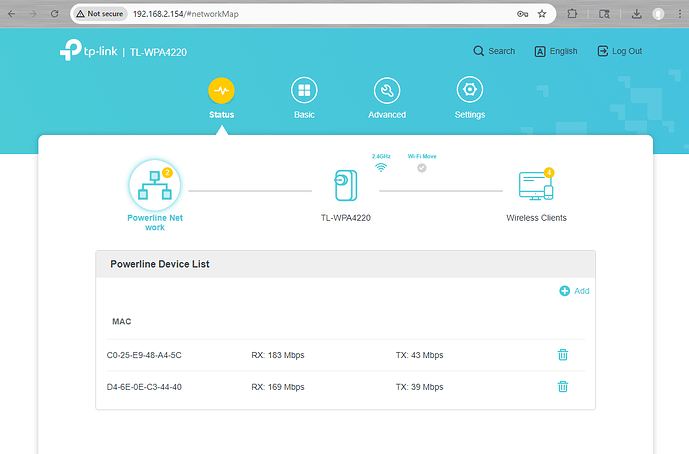Open the saved passwords key icon
This screenshot has width=689, height=454.
[x=522, y=14]
